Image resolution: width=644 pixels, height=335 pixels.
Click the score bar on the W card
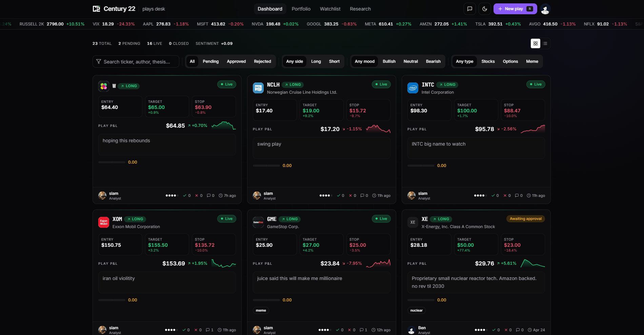(x=112, y=162)
